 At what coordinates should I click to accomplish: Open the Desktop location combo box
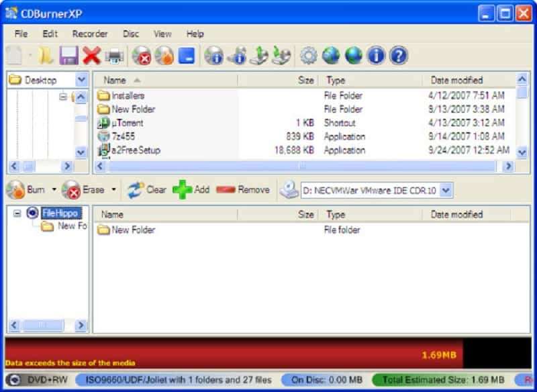pos(81,79)
